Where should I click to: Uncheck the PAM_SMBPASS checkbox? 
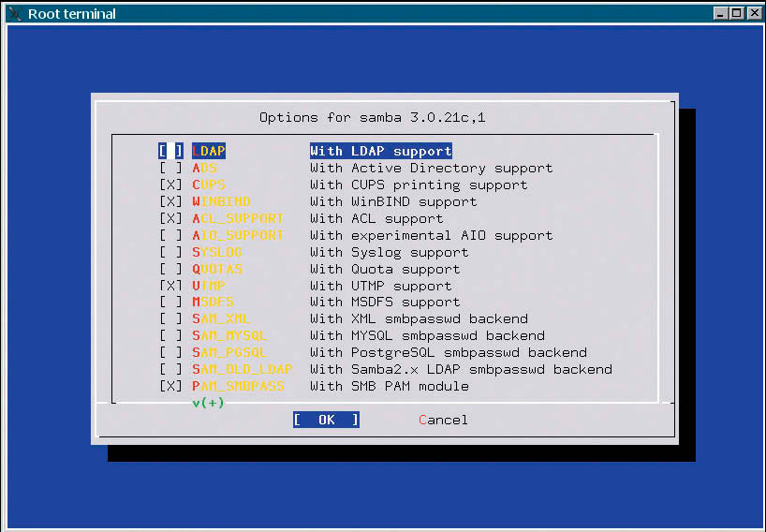[170, 386]
